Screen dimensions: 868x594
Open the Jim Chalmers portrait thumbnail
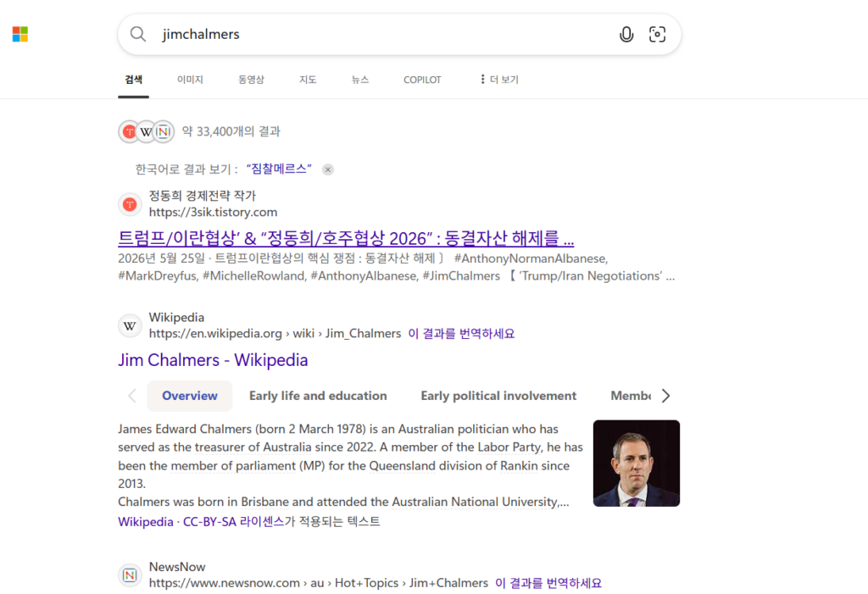pos(637,464)
